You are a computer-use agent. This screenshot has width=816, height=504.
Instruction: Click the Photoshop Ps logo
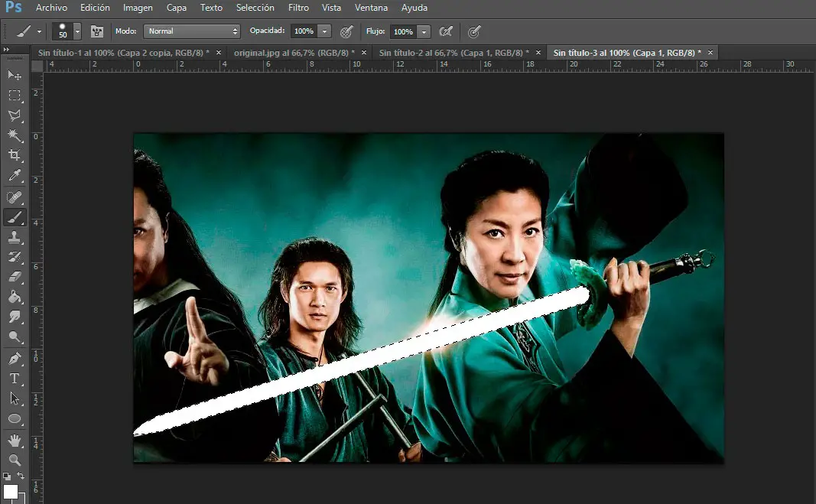click(14, 8)
